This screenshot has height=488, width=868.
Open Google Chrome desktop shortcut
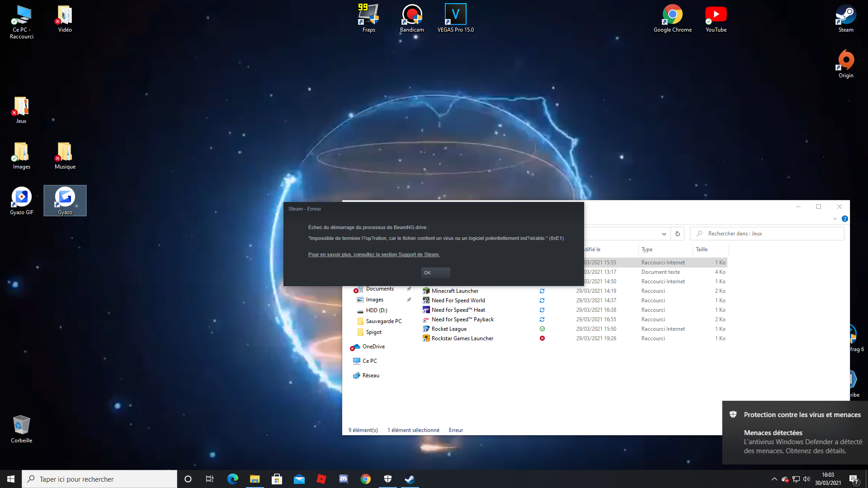pos(673,19)
